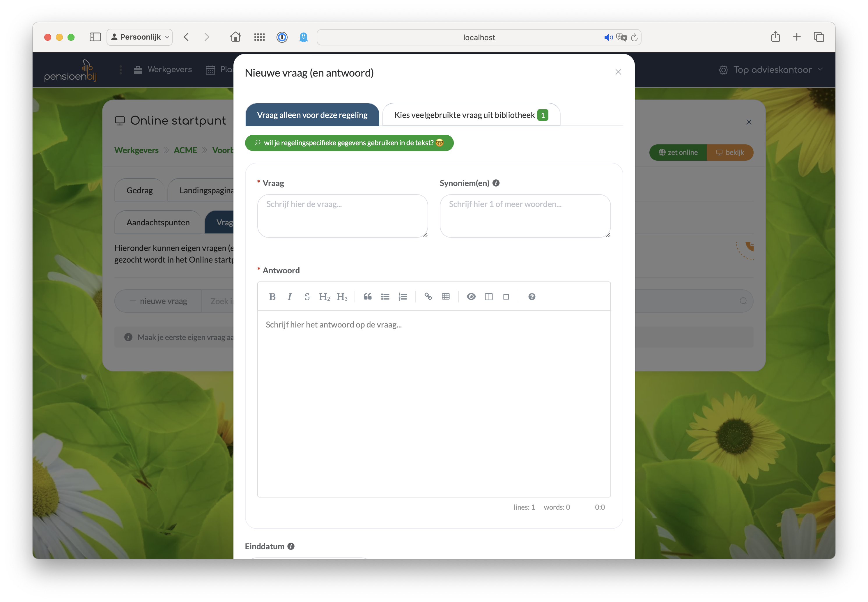Image resolution: width=868 pixels, height=602 pixels.
Task: Click zet online button
Action: (x=678, y=152)
